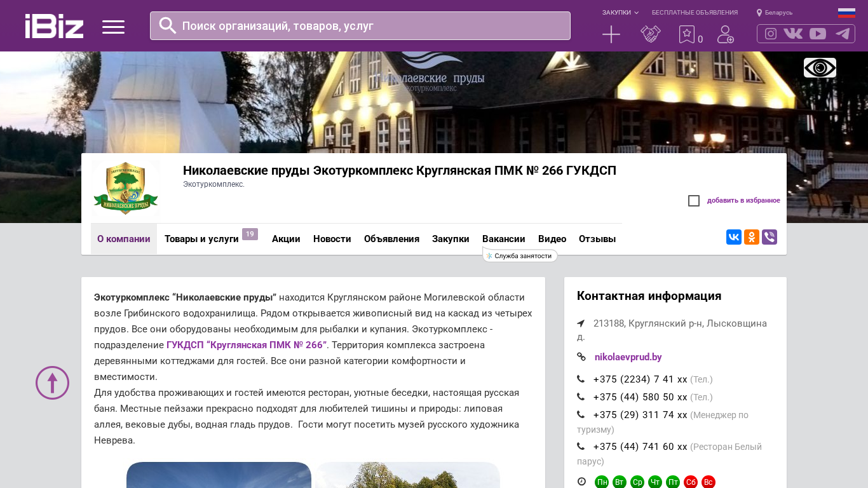Image resolution: width=868 pixels, height=488 pixels.
Task: Share page via Odnoklassniki button
Action: click(x=752, y=237)
